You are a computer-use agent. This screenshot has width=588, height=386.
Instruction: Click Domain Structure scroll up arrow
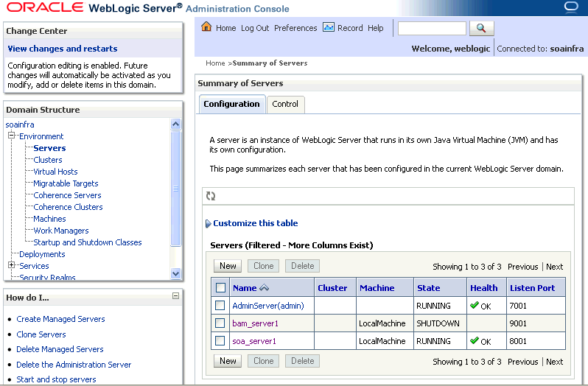click(175, 124)
